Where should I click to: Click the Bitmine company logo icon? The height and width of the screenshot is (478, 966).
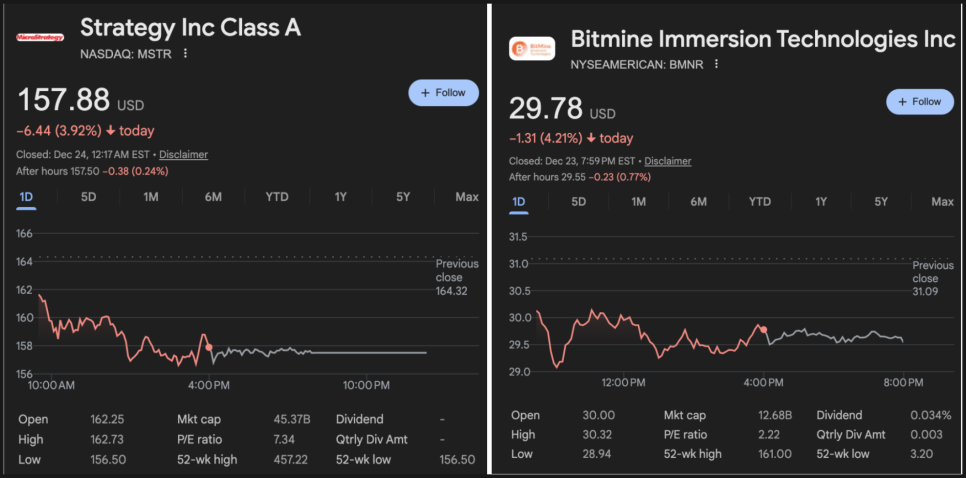click(531, 48)
